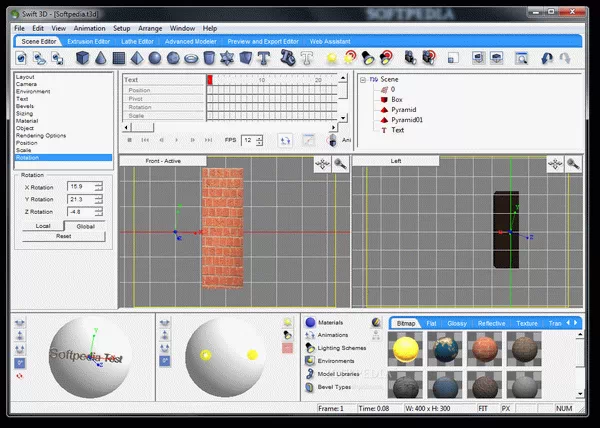Screen dimensions: 600x428
Task: Click the Front viewport pan arrows
Action: coord(322,164)
